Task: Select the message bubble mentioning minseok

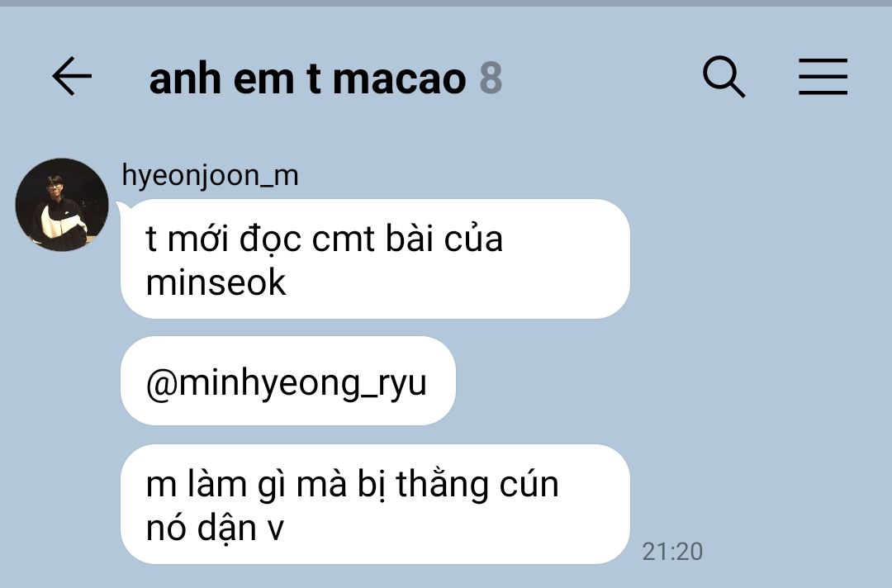Action: coord(375,258)
